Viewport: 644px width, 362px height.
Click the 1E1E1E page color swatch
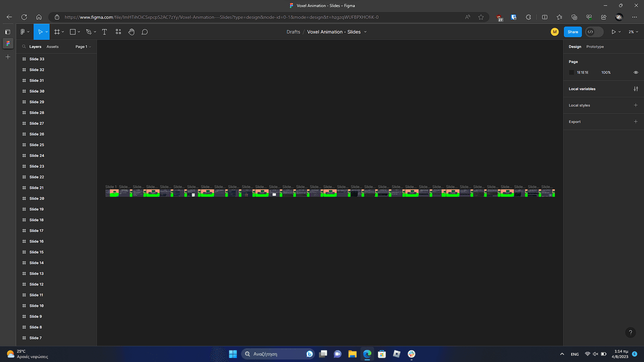click(x=572, y=72)
